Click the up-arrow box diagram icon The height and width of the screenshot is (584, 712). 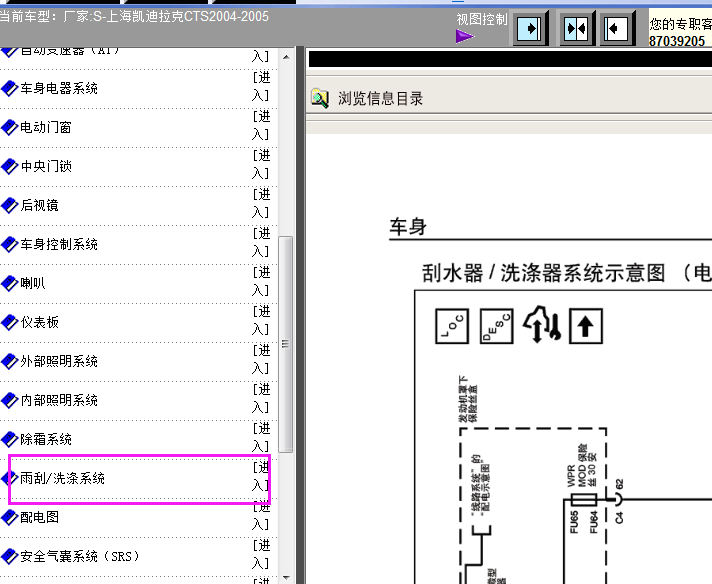[586, 326]
